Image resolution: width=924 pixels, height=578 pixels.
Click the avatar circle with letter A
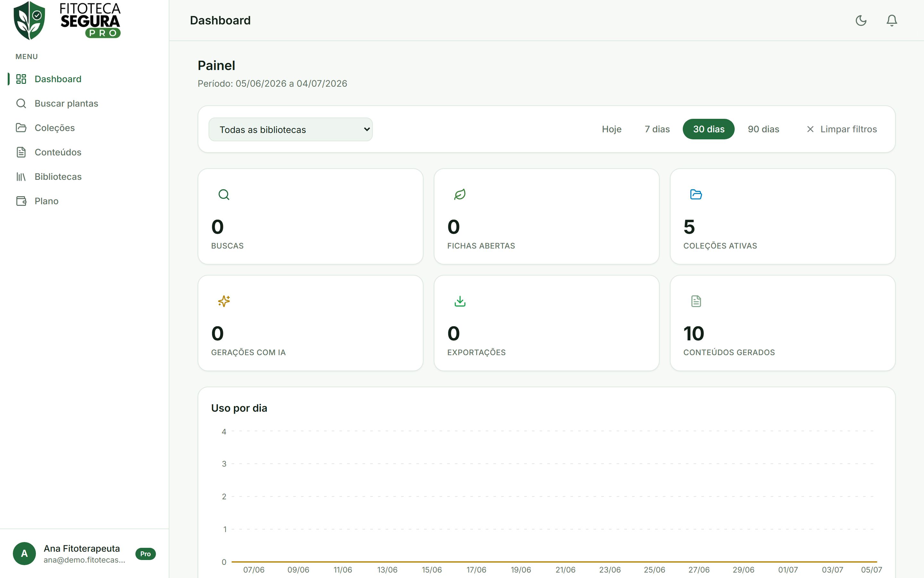(24, 554)
